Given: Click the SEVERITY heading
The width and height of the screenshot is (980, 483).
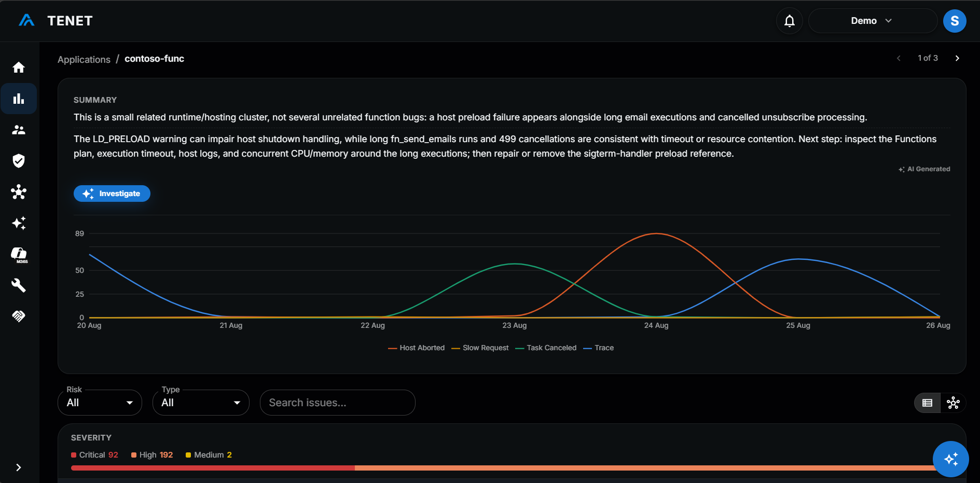Looking at the screenshot, I should 91,438.
